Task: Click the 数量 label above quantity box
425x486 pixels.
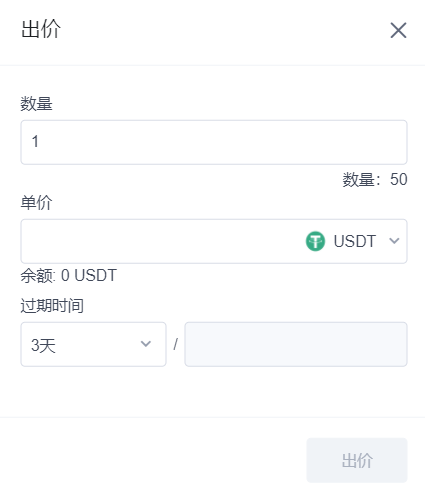Action: [x=36, y=104]
